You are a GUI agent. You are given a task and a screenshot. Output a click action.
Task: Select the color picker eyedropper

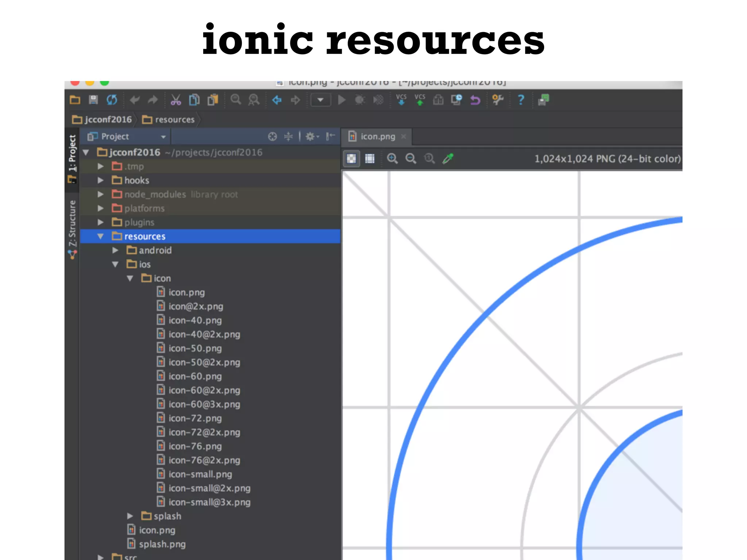coord(448,159)
